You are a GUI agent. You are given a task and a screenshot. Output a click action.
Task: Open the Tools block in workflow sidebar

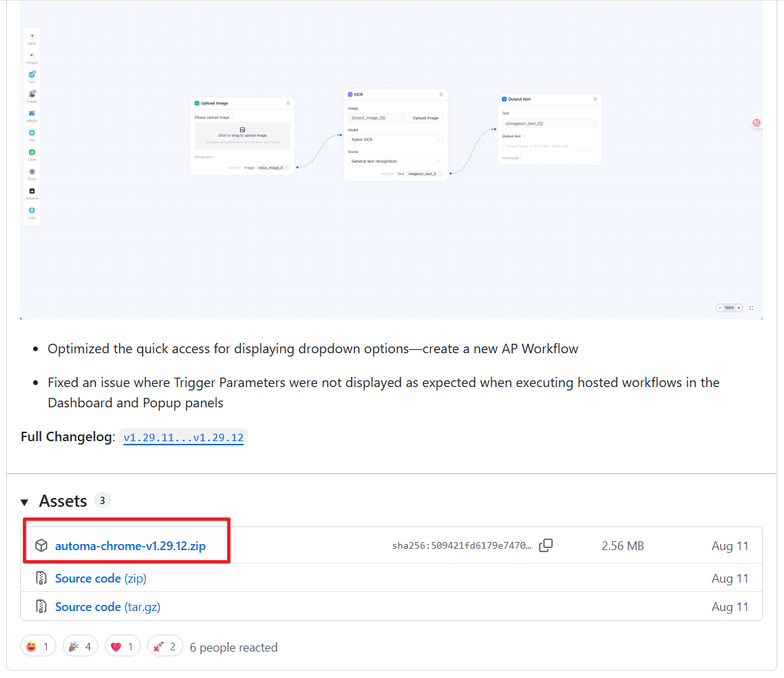[x=32, y=173]
